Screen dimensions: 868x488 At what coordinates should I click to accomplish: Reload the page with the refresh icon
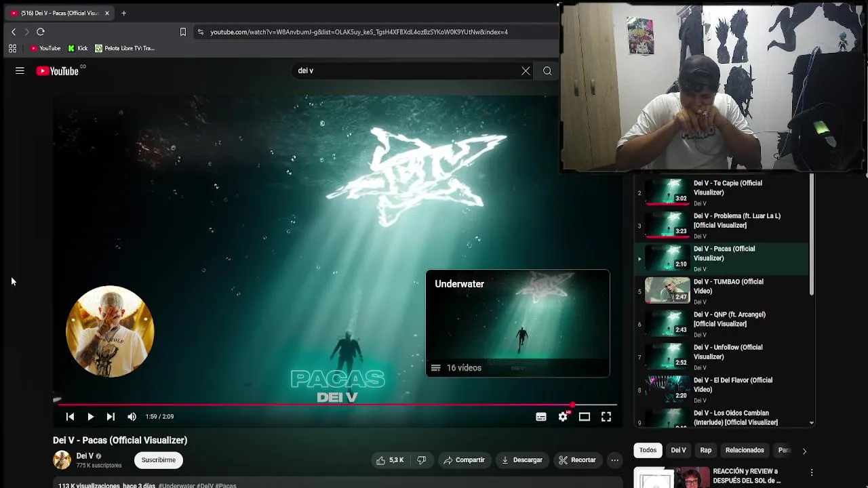[x=41, y=32]
